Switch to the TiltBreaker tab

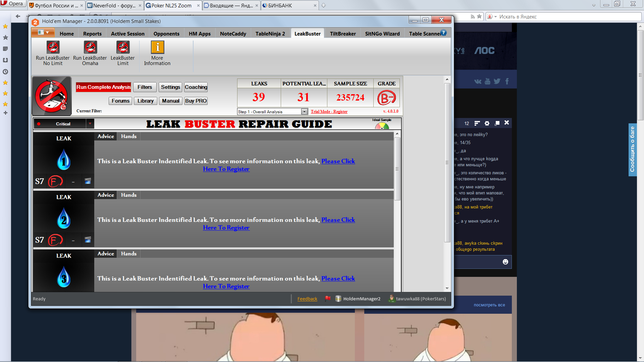[x=342, y=34]
